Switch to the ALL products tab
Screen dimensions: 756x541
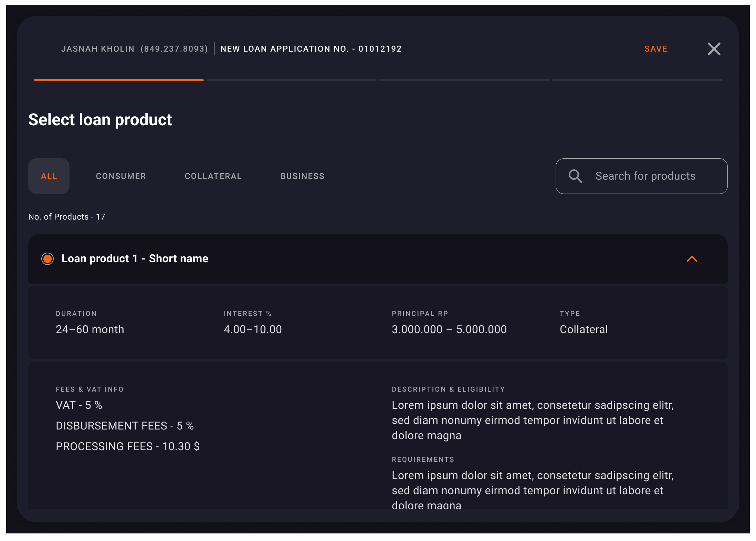49,176
